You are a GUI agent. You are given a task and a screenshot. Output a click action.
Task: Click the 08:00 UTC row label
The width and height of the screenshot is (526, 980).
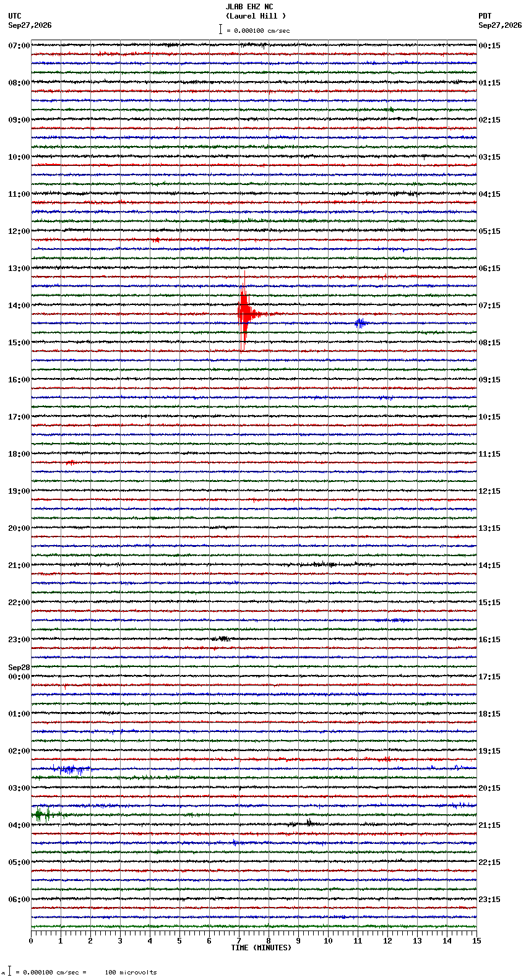tap(19, 83)
